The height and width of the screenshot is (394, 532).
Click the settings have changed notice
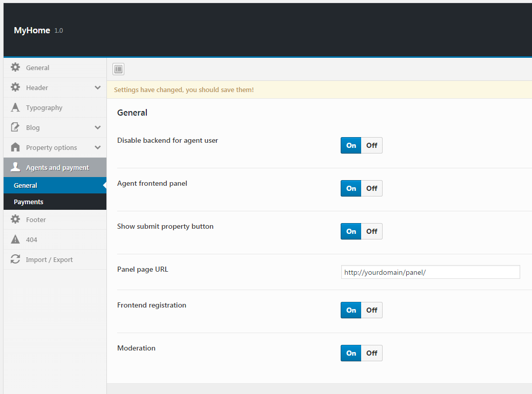click(319, 90)
